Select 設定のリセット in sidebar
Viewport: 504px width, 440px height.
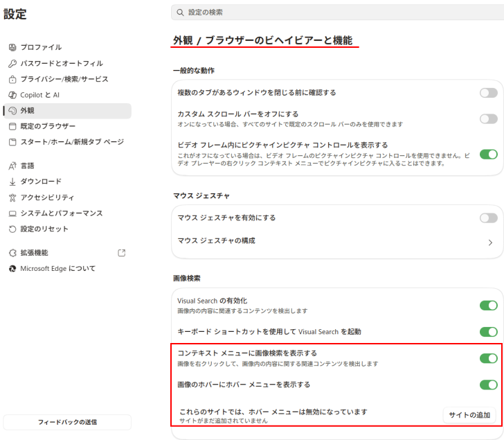coord(67,229)
